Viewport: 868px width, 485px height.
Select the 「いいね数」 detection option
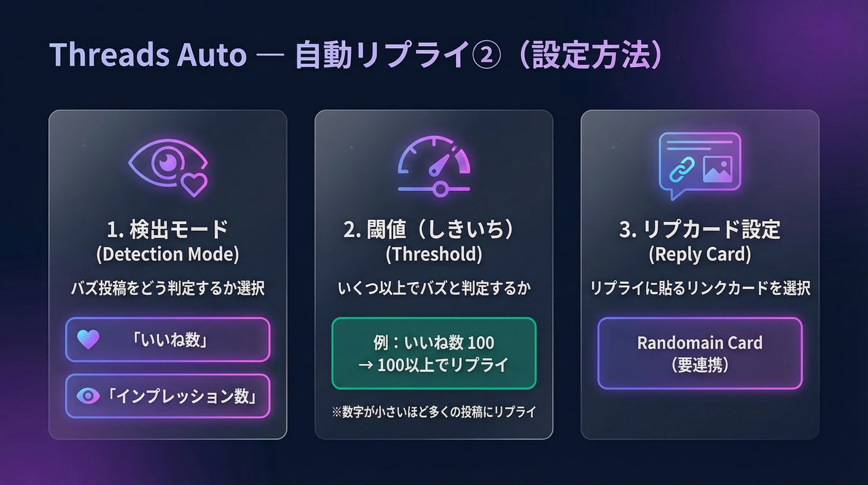click(x=168, y=340)
